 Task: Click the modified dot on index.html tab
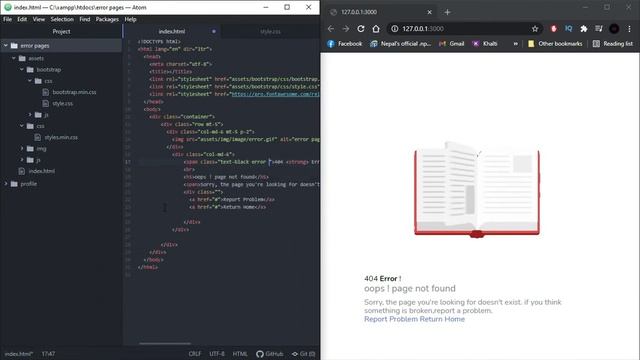coord(213,31)
